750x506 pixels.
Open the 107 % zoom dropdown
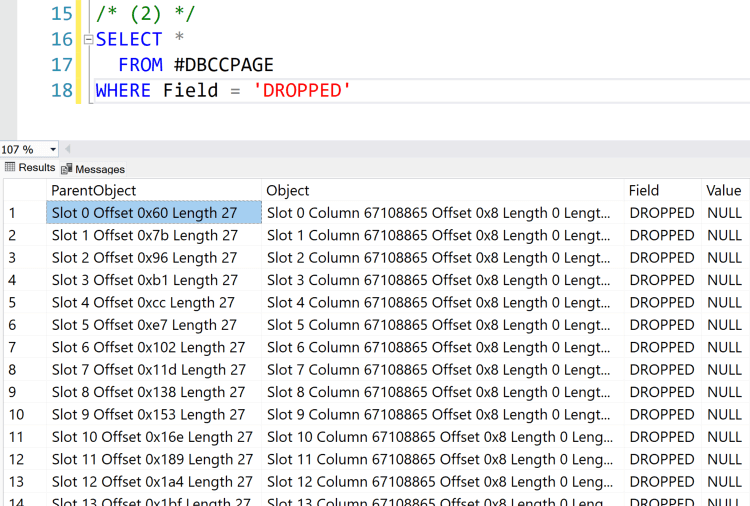click(53, 150)
